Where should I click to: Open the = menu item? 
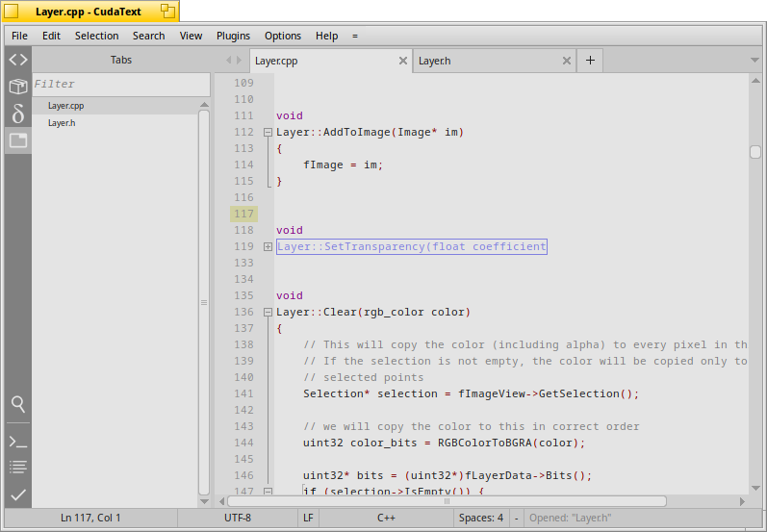coord(355,36)
